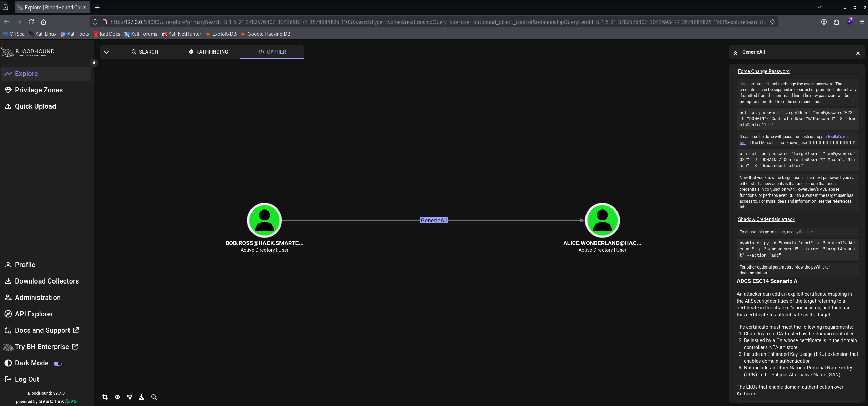The width and height of the screenshot is (868, 406).
Task: Collapse the GenericAll panel double-chevron
Action: [735, 53]
